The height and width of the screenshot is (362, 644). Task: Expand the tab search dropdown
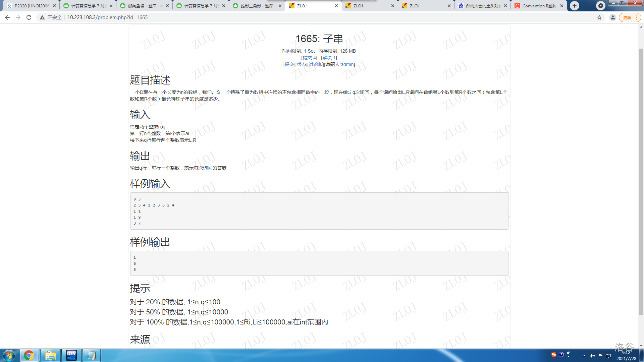600,6
